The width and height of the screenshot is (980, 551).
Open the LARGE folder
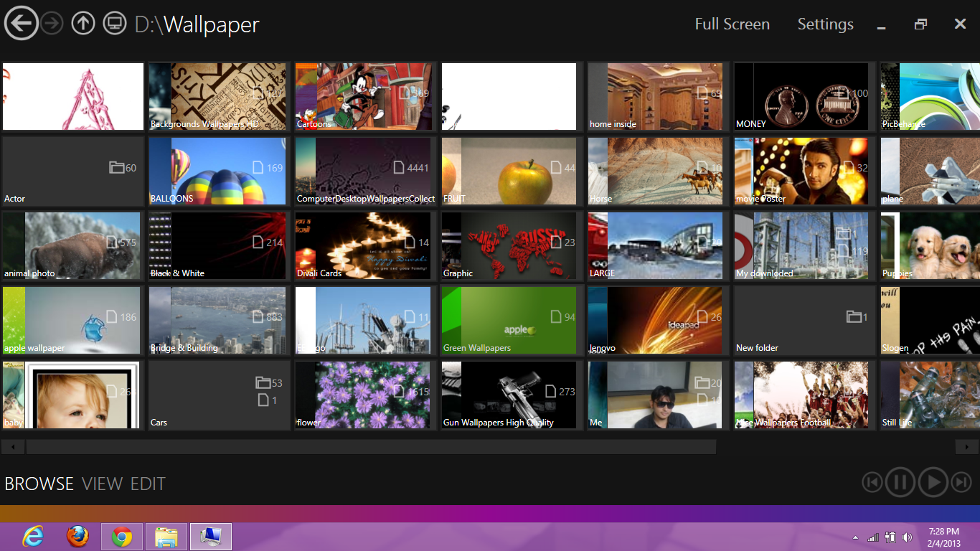point(657,245)
